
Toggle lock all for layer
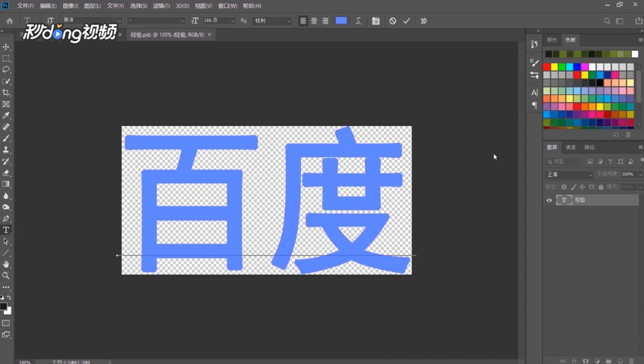(601, 187)
